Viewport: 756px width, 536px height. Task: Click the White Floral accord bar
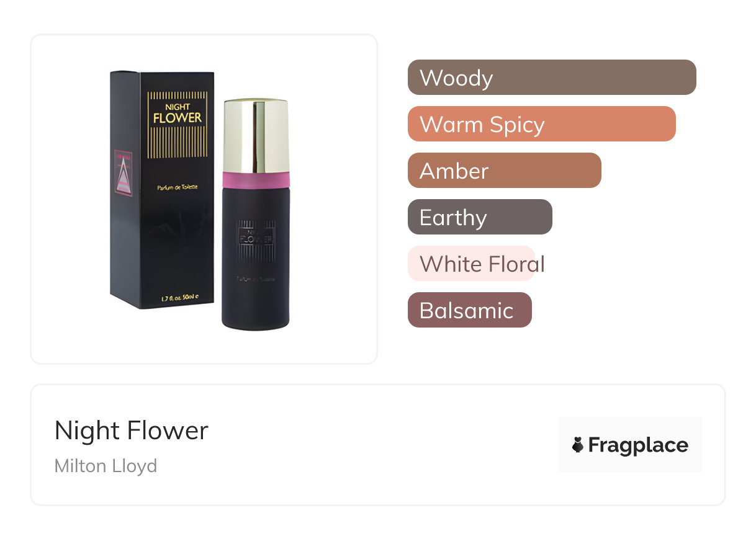tap(472, 264)
